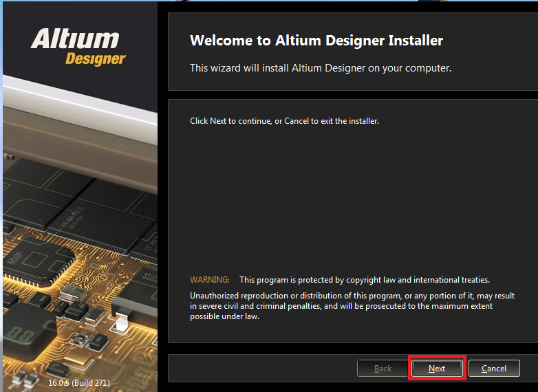538x392 pixels.
Task: Click the 'This wizard will install' subtitle
Action: pyautogui.click(x=321, y=68)
